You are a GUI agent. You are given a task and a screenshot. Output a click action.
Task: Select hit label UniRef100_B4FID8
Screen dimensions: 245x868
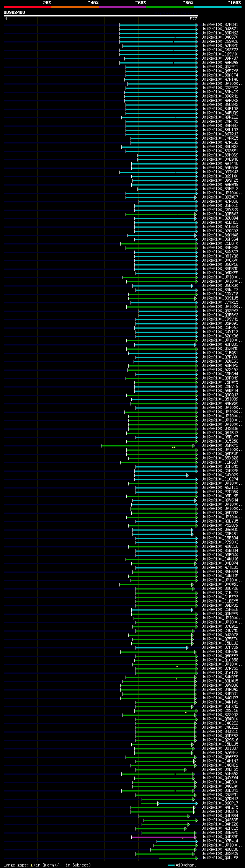pyautogui.click(x=220, y=109)
